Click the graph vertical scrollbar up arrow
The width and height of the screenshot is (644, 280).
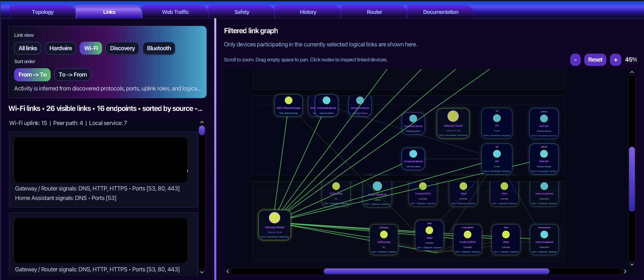[x=632, y=72]
